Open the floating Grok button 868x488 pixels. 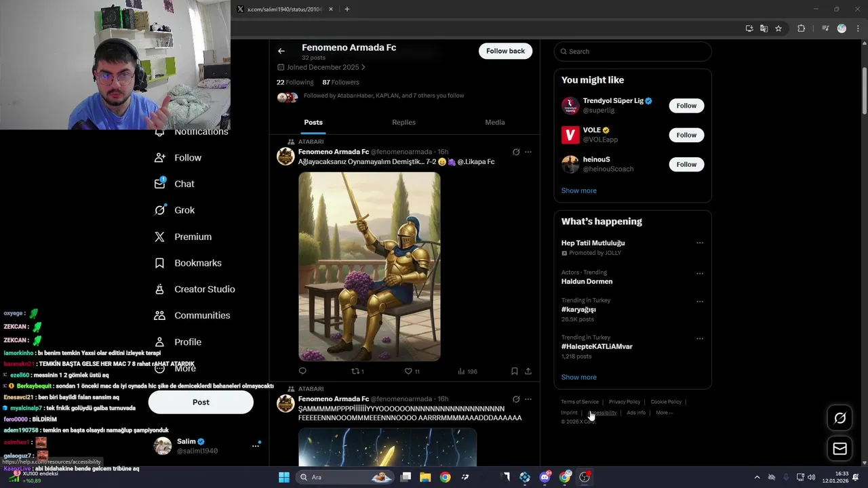pyautogui.click(x=840, y=418)
